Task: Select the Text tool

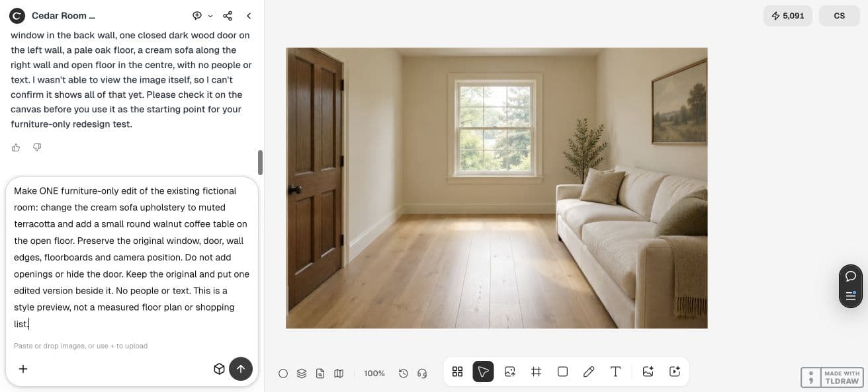Action: 615,372
